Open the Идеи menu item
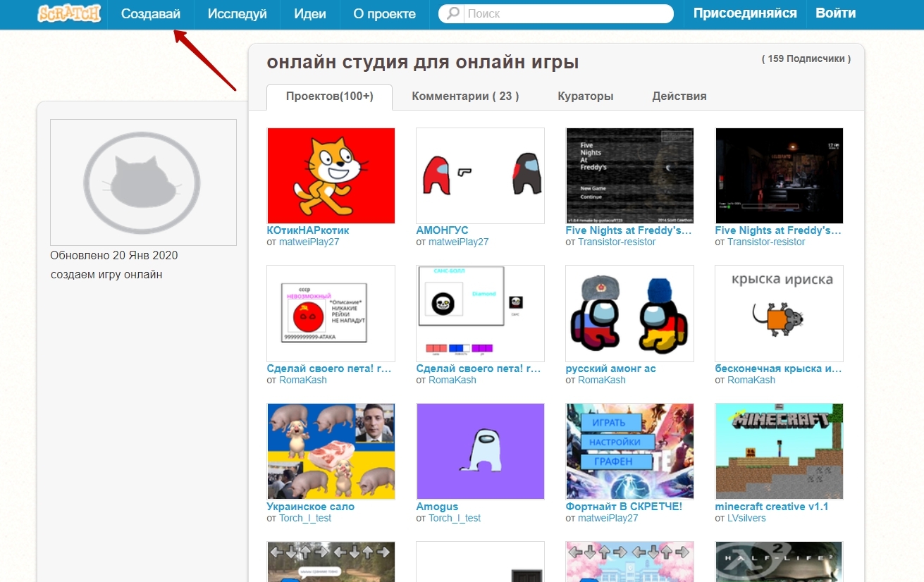 309,13
